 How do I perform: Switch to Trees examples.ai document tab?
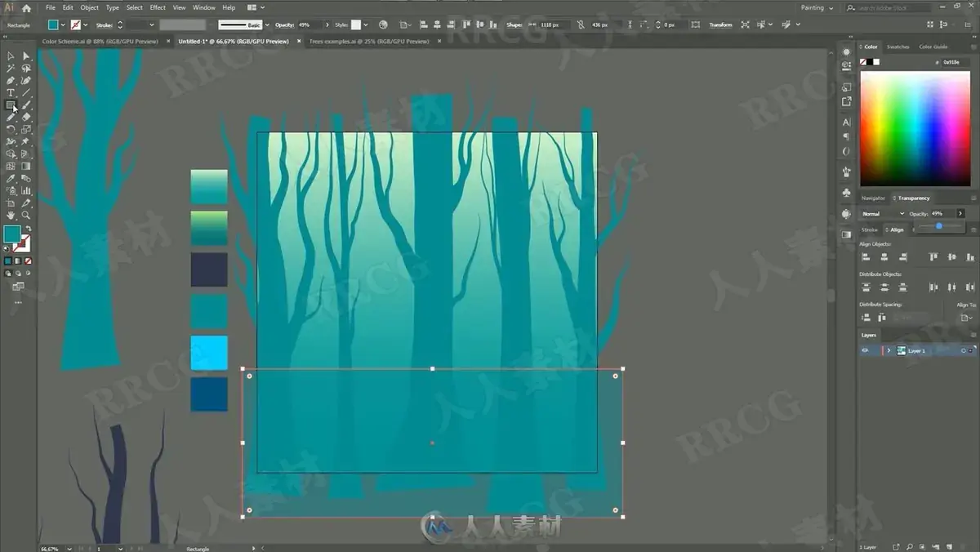(x=368, y=41)
